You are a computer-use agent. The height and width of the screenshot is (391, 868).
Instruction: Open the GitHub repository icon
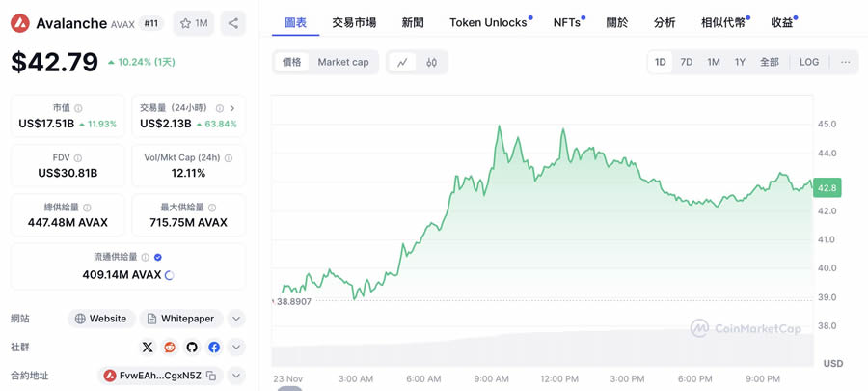click(x=192, y=347)
